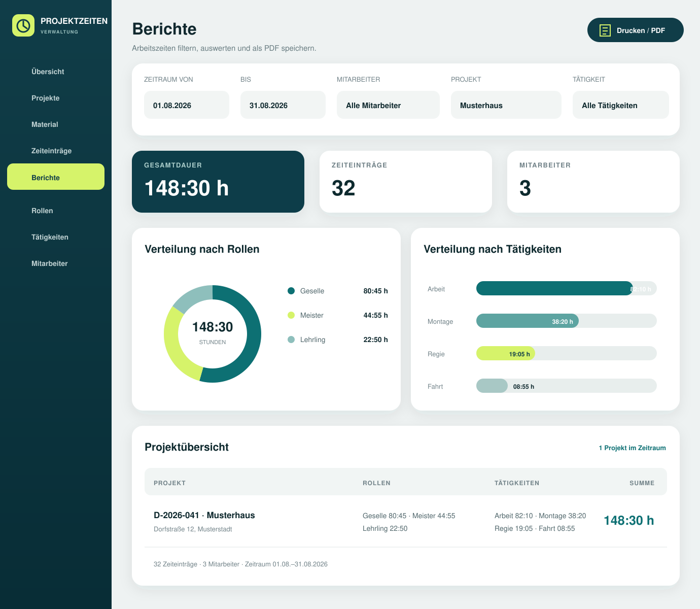The width and height of the screenshot is (700, 609).
Task: Click the Drucken / PDF button
Action: [x=636, y=30]
